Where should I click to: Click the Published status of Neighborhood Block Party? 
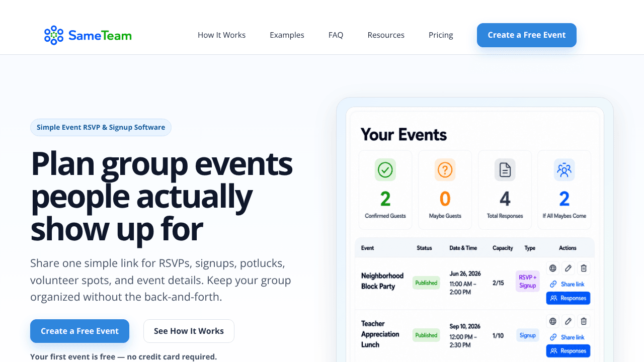pyautogui.click(x=426, y=283)
